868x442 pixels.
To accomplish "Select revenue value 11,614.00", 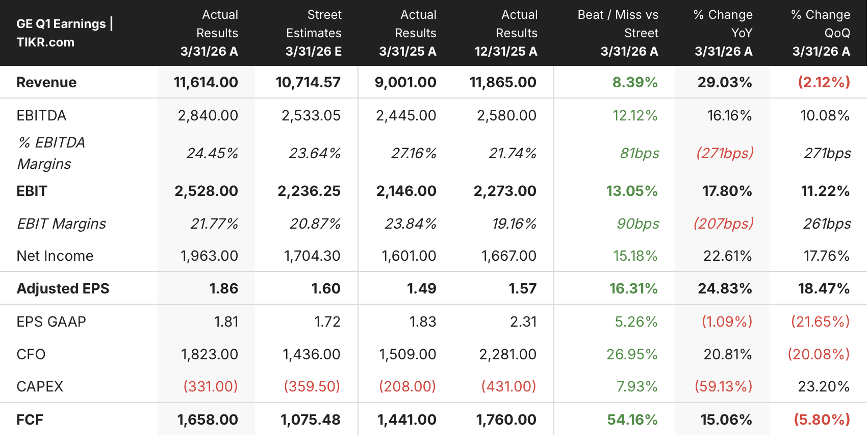I will point(206,82).
